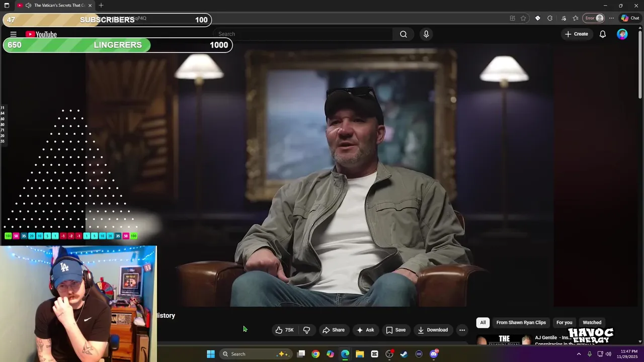Image resolution: width=644 pixels, height=362 pixels.
Task: Open a new browser tab
Action: [x=101, y=6]
